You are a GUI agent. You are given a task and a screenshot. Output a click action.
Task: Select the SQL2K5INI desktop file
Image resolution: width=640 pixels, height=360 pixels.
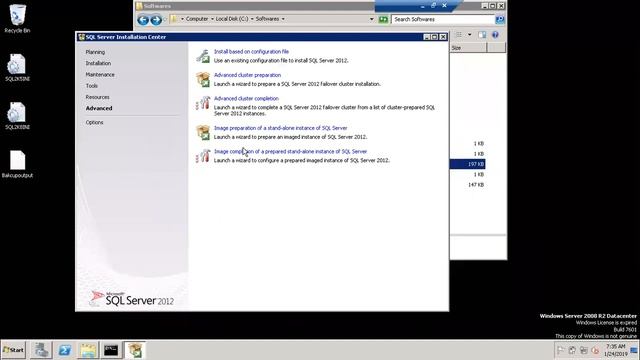point(17,67)
